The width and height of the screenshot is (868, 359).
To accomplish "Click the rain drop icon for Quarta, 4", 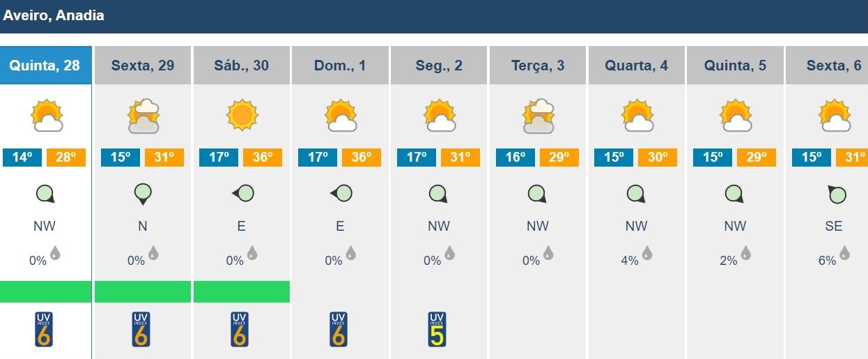I will [647, 252].
